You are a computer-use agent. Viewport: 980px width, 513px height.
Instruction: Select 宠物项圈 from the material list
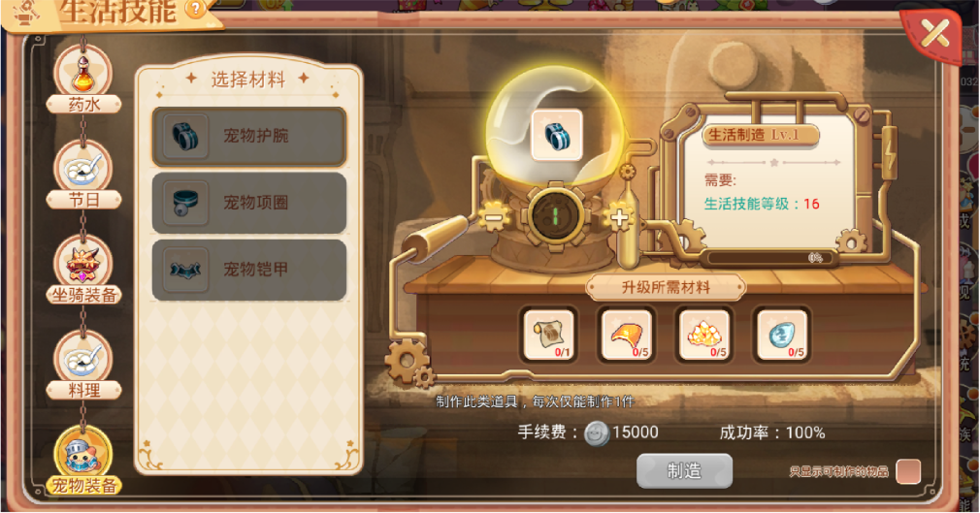[x=248, y=203]
